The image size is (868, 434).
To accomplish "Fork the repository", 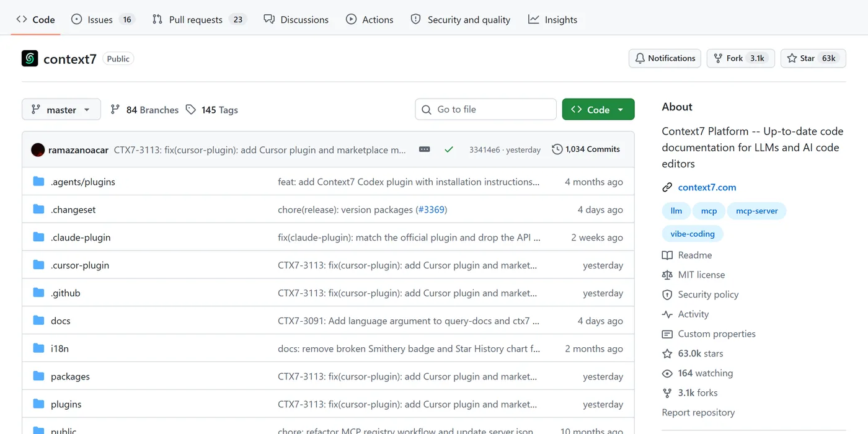I will pyautogui.click(x=741, y=58).
